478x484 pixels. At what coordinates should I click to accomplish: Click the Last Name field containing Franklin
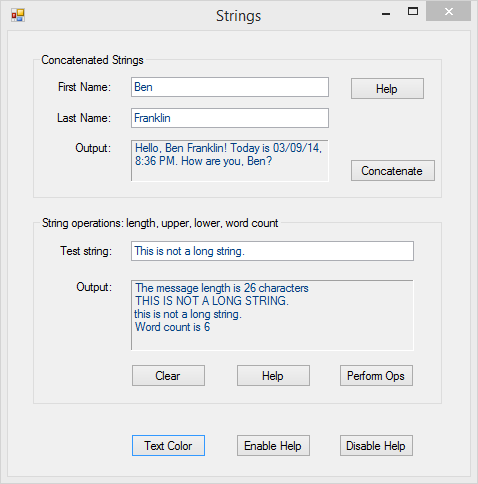click(x=230, y=118)
